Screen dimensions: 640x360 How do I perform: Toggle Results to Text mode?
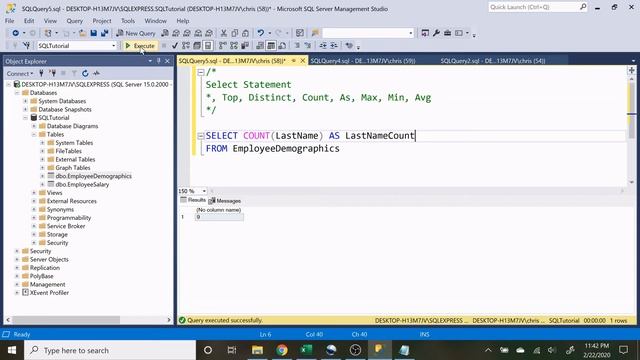260,46
